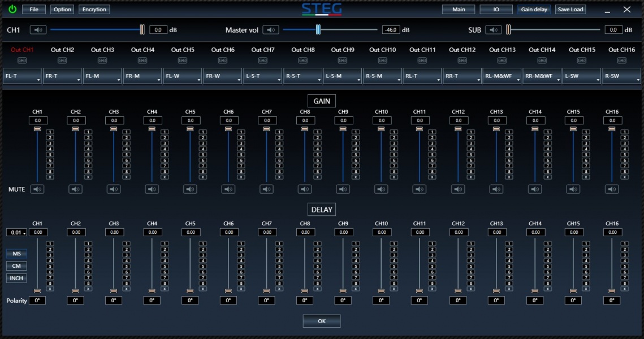Select INCH delay unit
This screenshot has width=644, height=339.
(x=16, y=278)
